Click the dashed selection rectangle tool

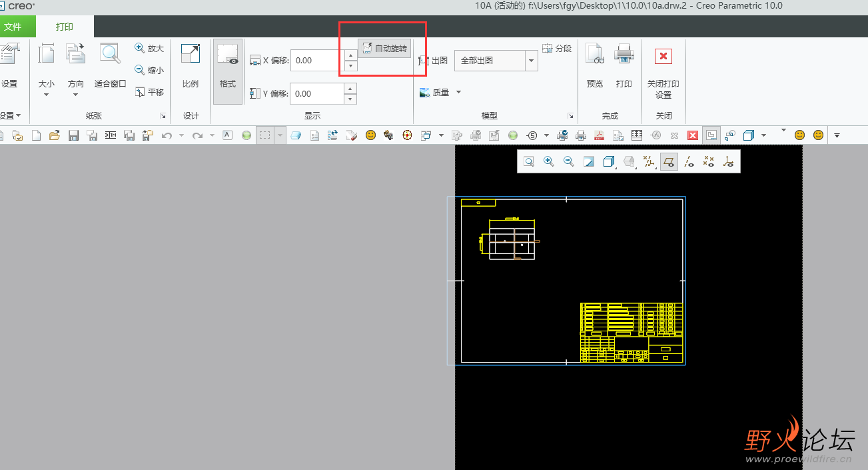coord(265,135)
